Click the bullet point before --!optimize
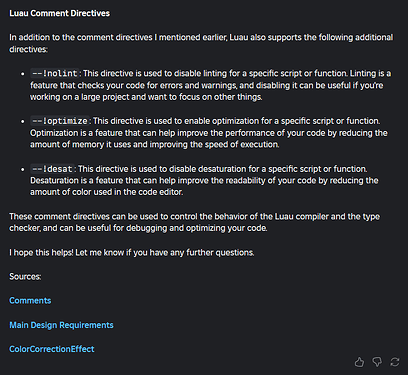408x375 pixels. coord(23,121)
